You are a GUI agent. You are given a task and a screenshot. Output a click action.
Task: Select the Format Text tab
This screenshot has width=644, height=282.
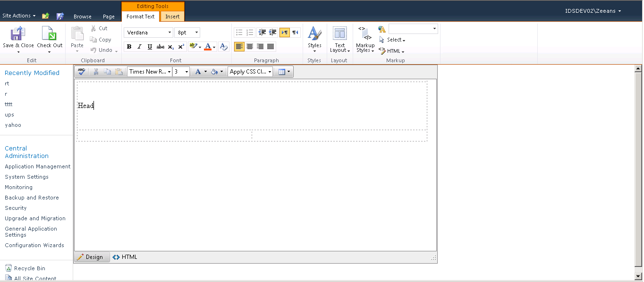point(140,17)
